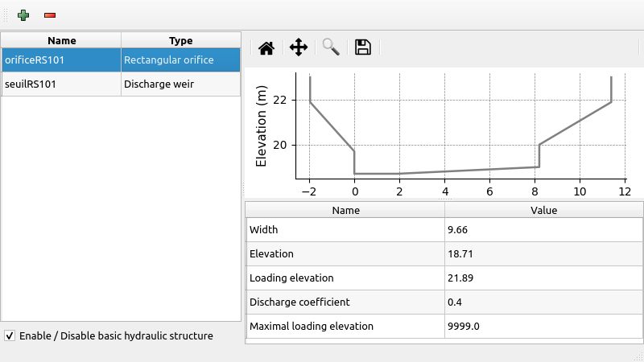
Task: Select the orificeRS101 row
Action: [x=61, y=60]
